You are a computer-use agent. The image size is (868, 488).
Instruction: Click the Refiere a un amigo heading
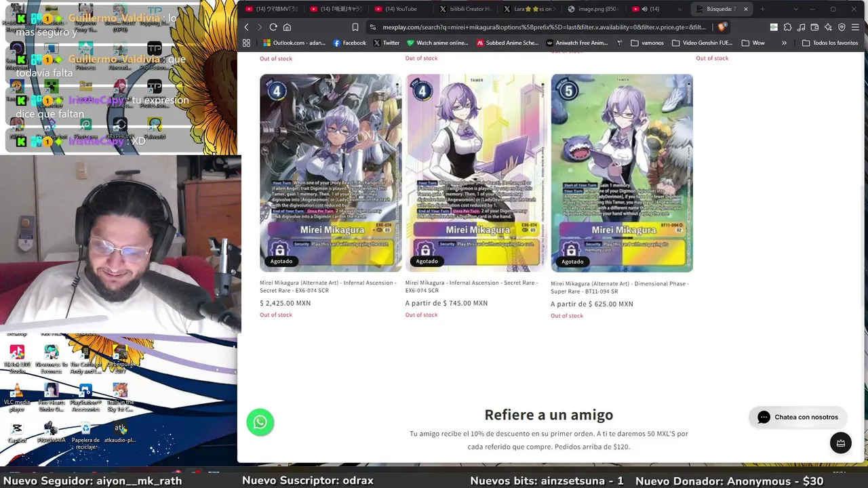coord(549,415)
